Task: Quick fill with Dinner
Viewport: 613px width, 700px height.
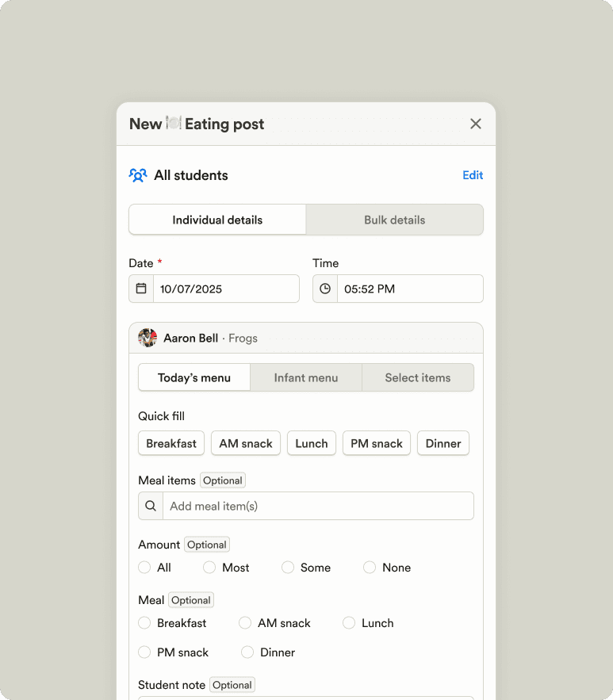Action: pos(443,443)
